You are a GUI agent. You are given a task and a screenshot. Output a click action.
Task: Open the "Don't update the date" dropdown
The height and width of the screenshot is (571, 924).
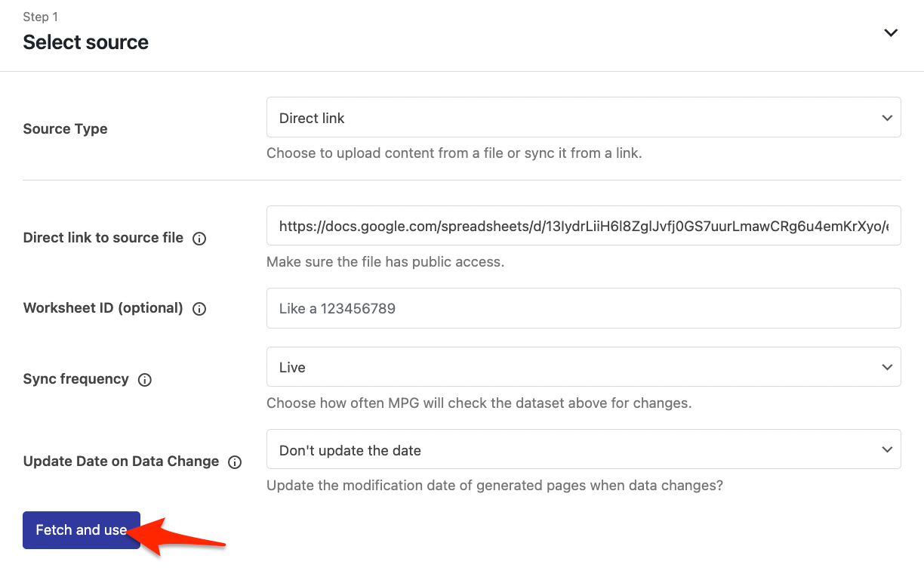point(583,449)
